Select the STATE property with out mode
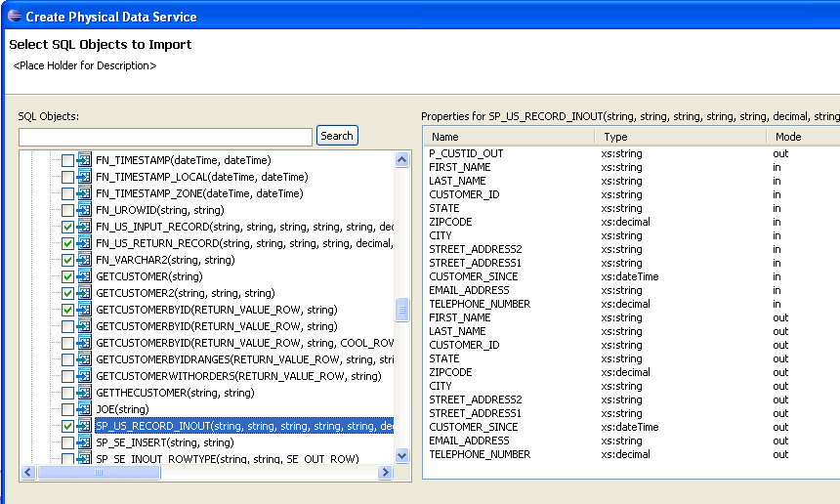The width and height of the screenshot is (840, 504). [x=632, y=358]
